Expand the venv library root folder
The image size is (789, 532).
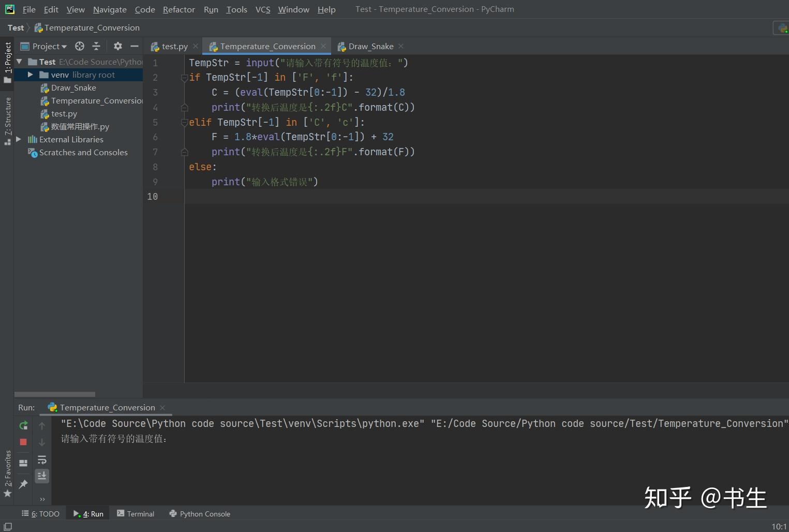[31, 75]
